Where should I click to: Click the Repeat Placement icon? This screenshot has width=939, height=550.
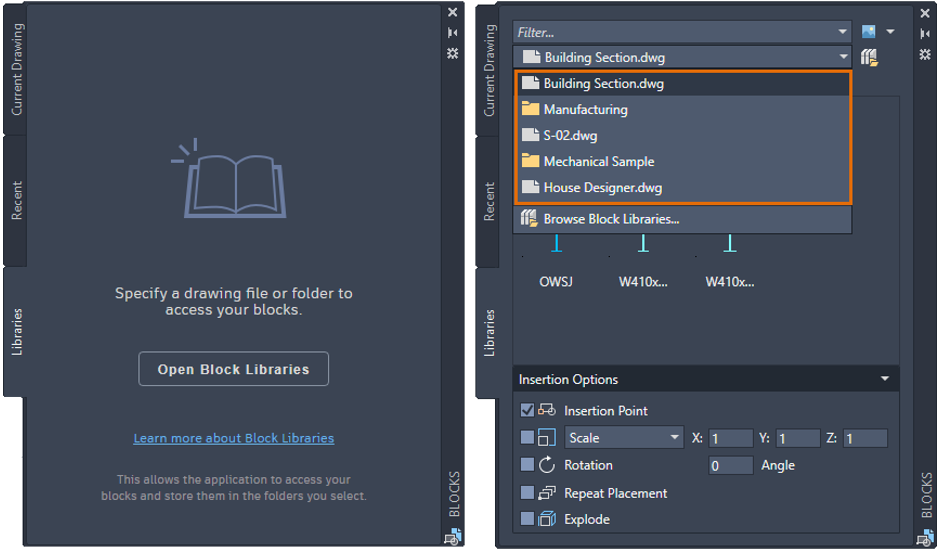(x=547, y=492)
